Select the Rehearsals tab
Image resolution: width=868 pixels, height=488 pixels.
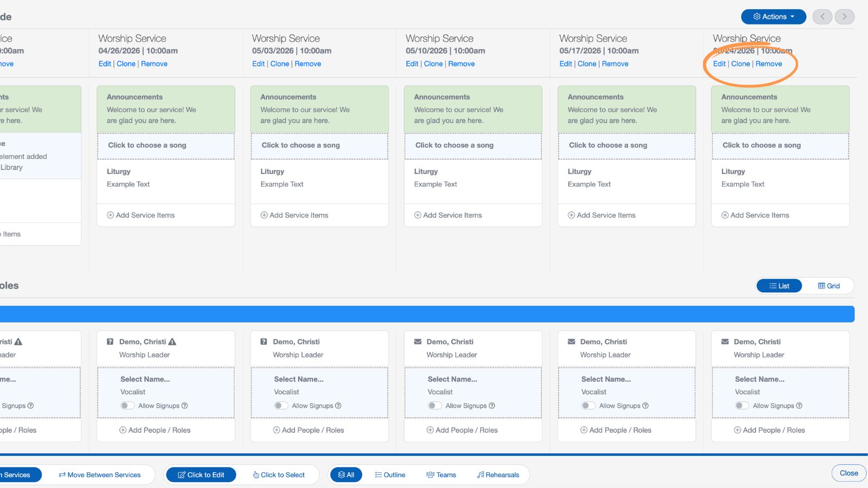pyautogui.click(x=497, y=475)
